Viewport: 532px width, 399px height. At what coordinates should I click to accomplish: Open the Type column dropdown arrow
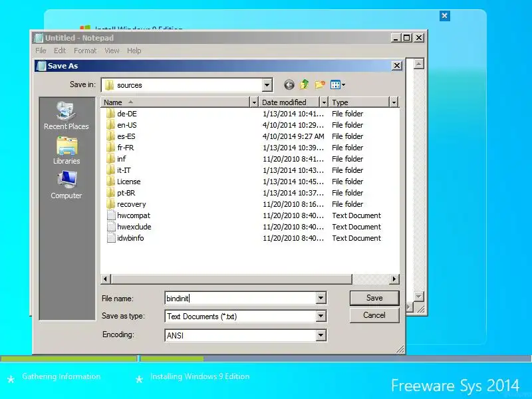pos(394,102)
